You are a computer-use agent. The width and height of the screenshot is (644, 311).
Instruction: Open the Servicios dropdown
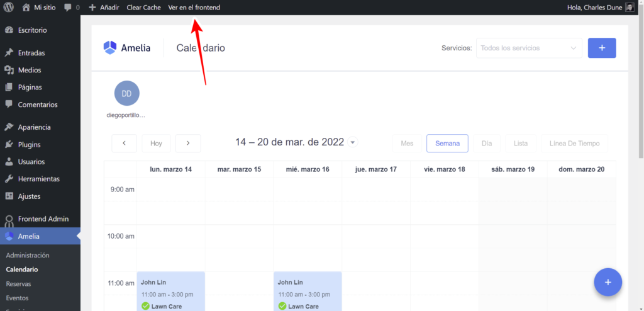pos(528,48)
